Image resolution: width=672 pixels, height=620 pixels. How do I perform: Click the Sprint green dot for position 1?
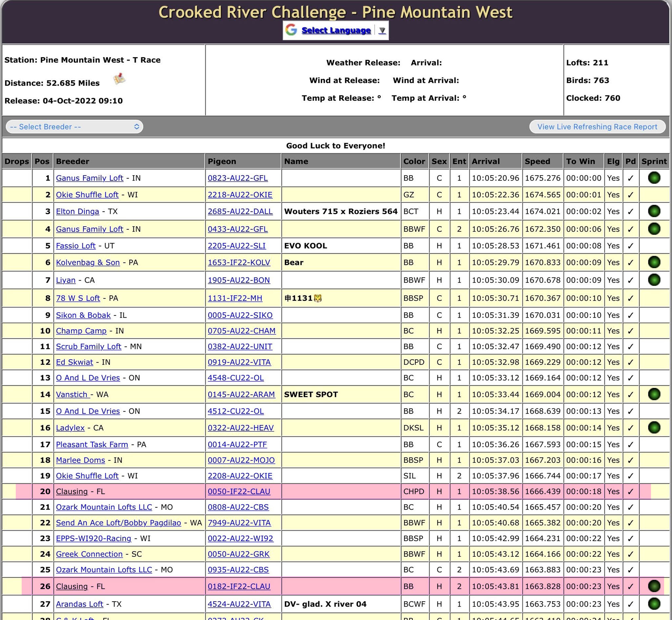coord(654,178)
